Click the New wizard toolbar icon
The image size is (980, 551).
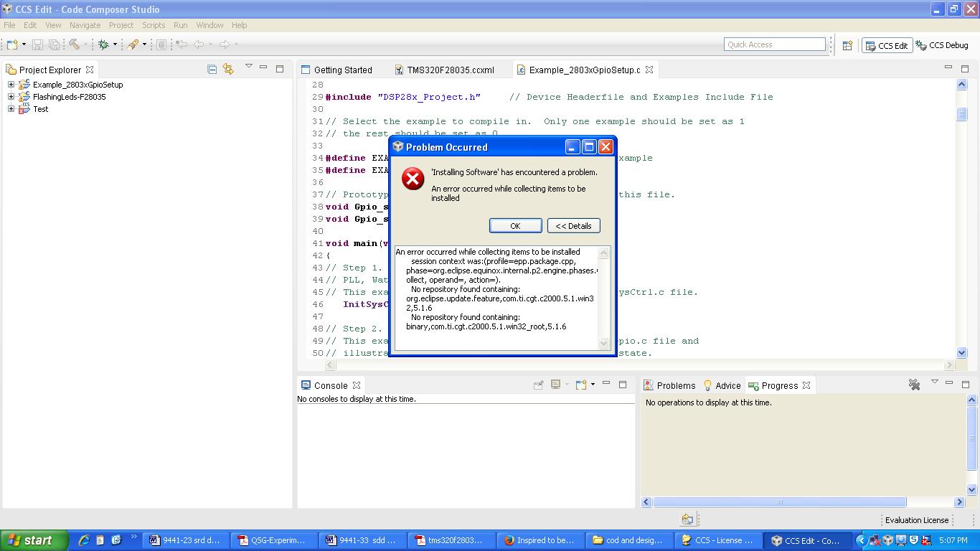click(x=12, y=44)
